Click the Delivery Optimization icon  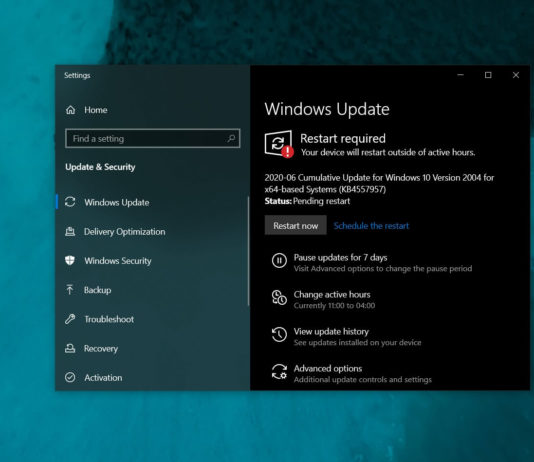(70, 232)
